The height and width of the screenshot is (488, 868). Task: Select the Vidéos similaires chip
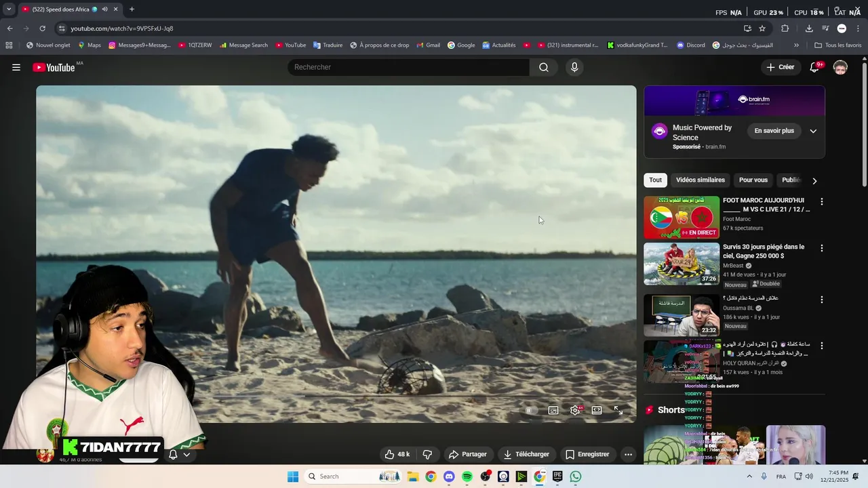(701, 180)
